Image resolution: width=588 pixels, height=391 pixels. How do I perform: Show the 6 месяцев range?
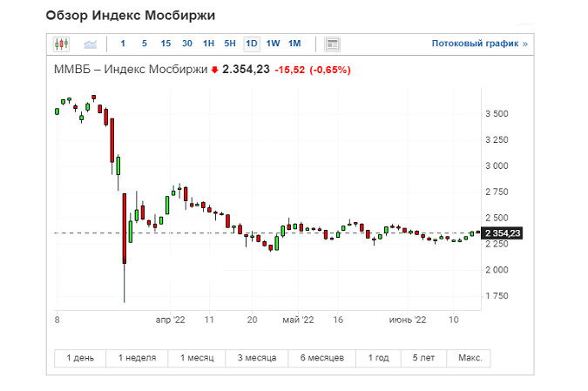(322, 358)
